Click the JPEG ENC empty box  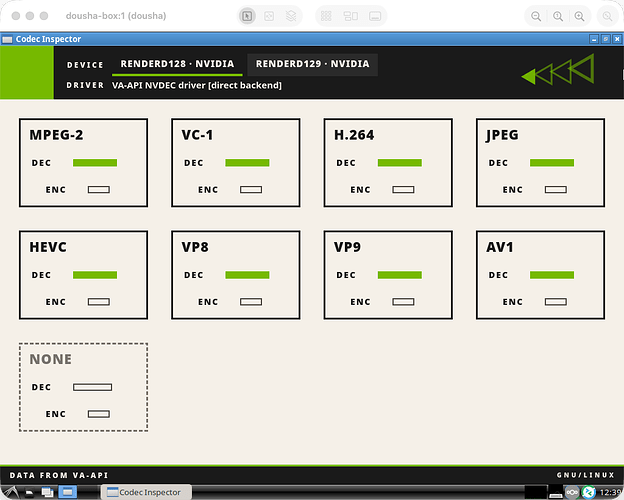(x=556, y=190)
